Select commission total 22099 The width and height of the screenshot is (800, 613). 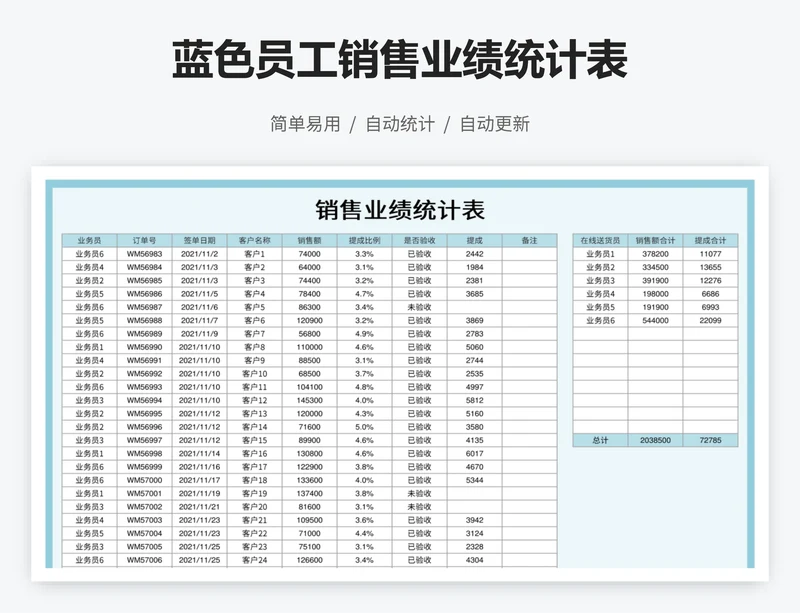tap(710, 320)
